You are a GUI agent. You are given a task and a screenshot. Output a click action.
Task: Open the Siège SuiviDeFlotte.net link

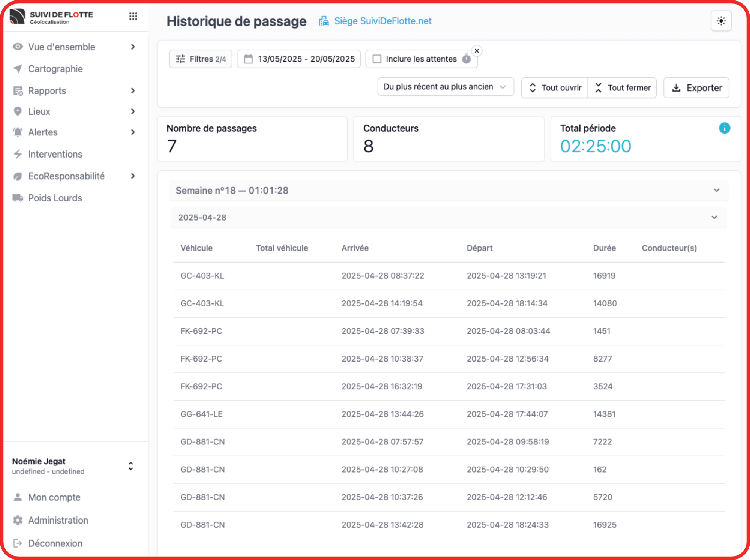(383, 21)
